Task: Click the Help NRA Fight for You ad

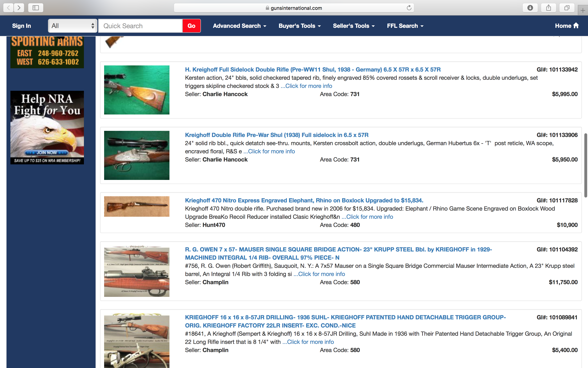Action: coord(47,128)
